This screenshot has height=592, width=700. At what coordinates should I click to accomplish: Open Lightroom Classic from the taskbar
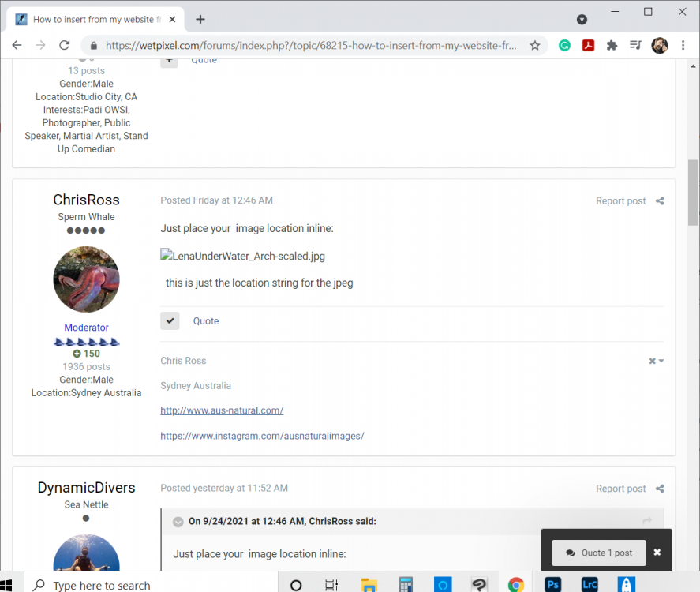click(590, 584)
